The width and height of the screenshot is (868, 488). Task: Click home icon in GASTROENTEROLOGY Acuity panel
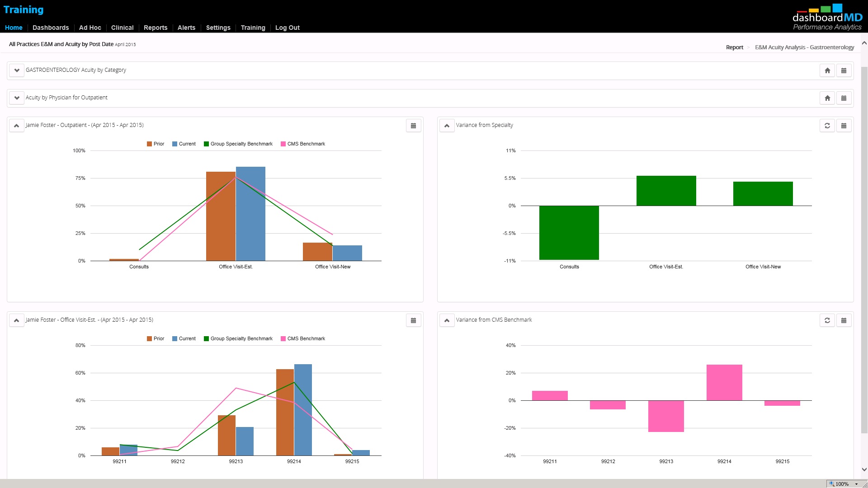point(827,70)
